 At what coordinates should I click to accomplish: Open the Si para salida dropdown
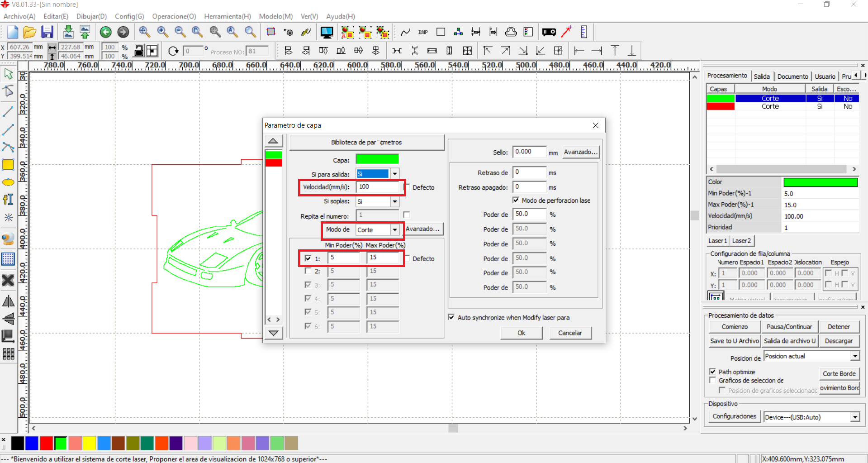395,174
